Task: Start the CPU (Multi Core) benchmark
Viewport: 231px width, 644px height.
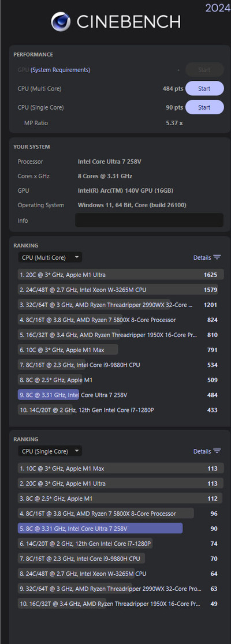Action: (204, 88)
